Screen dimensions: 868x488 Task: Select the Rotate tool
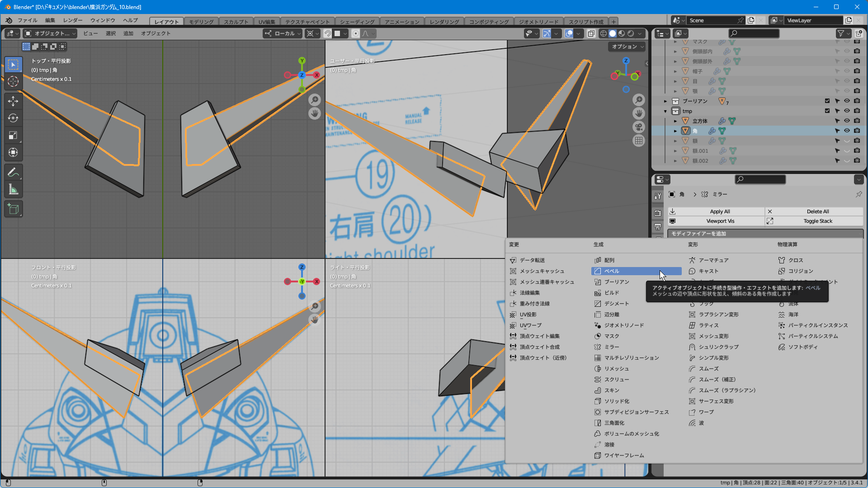pos(13,118)
